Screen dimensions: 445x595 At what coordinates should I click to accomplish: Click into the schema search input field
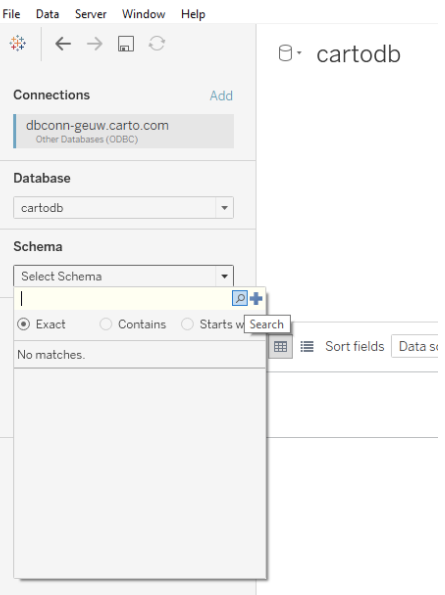[123, 298]
